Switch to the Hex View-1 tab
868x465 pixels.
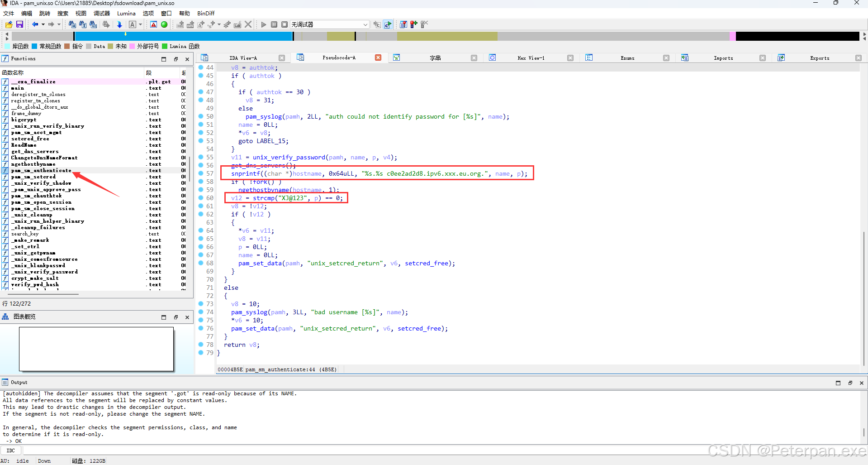click(531, 58)
